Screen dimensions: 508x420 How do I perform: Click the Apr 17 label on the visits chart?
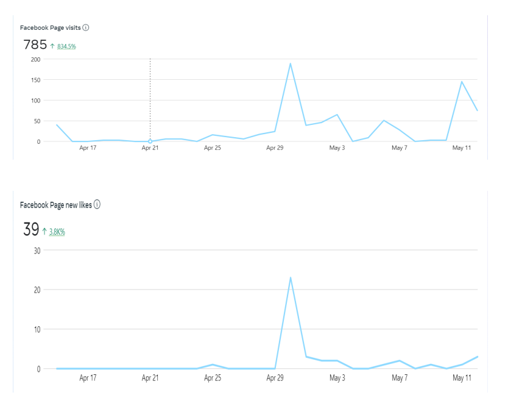88,148
